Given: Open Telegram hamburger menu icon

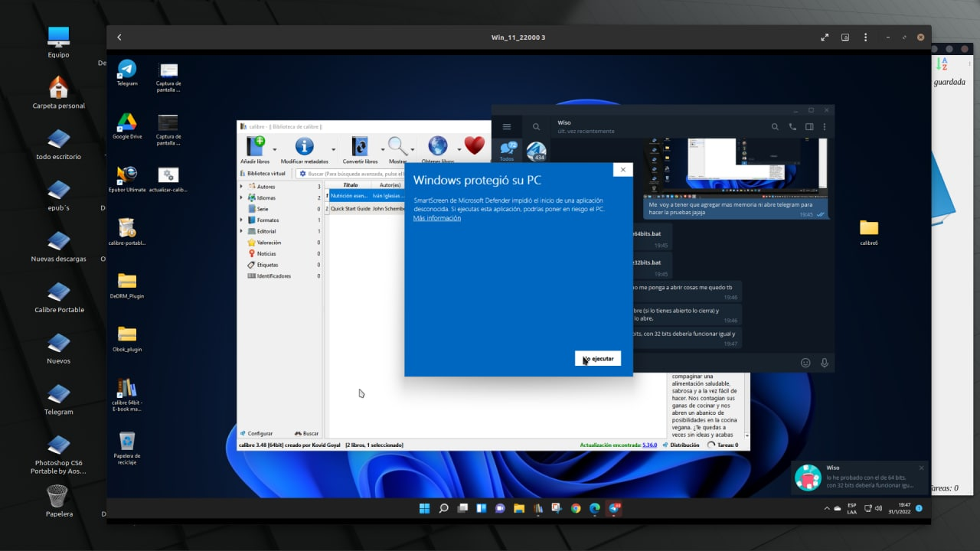Looking at the screenshot, I should tap(506, 127).
